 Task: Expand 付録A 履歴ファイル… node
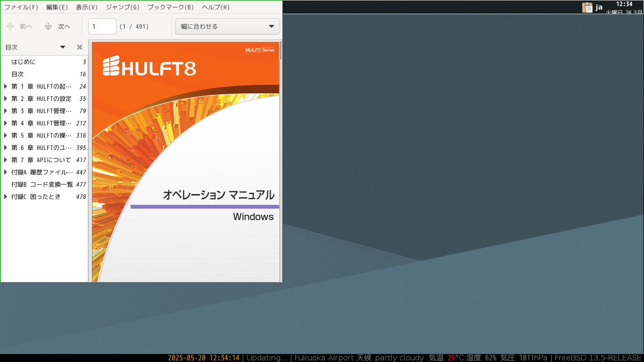point(6,172)
